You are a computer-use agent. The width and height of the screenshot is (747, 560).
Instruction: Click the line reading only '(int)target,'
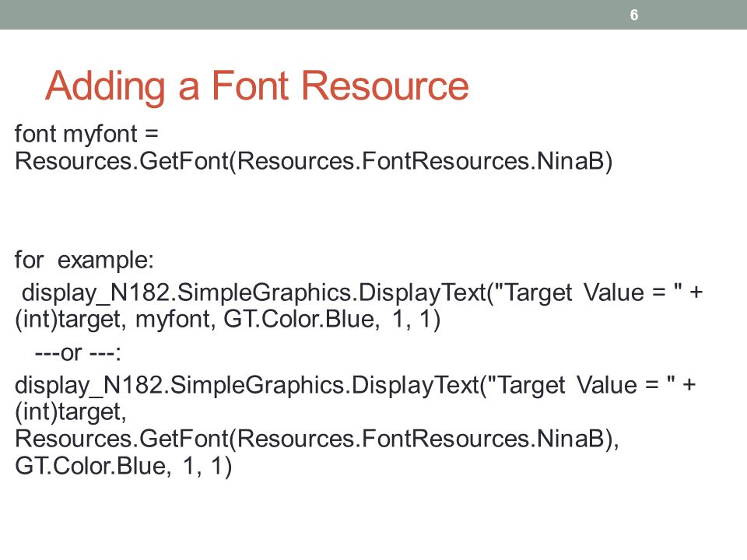71,412
